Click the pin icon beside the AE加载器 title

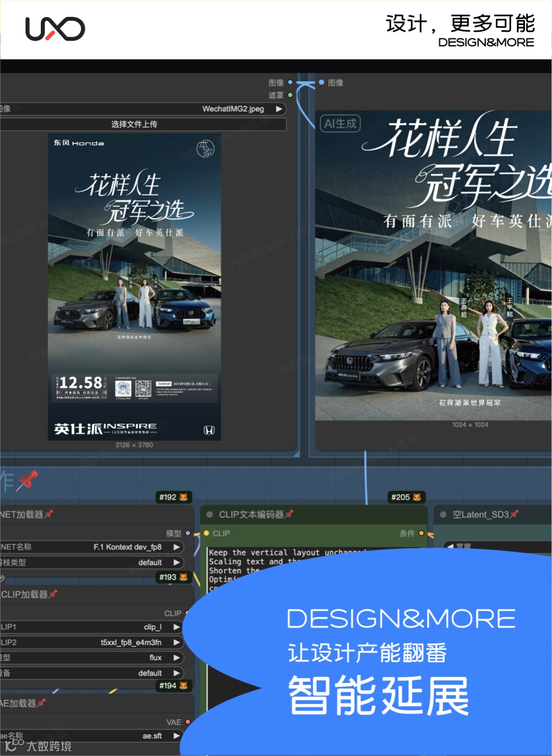click(x=41, y=703)
